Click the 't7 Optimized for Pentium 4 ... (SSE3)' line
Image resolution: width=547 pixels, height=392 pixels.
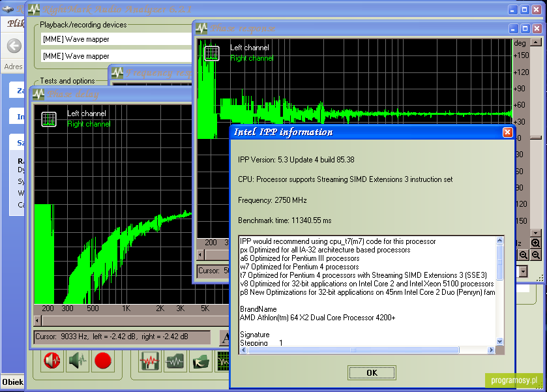click(363, 275)
